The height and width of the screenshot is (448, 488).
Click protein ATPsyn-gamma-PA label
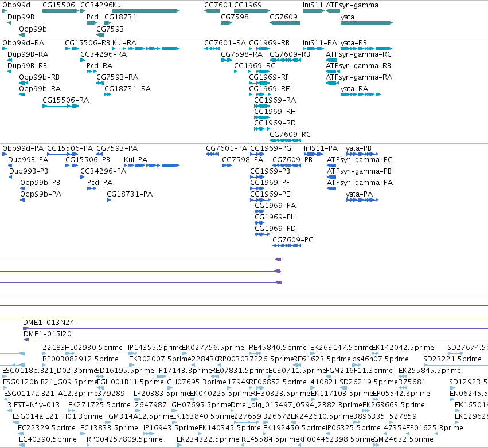360,183
